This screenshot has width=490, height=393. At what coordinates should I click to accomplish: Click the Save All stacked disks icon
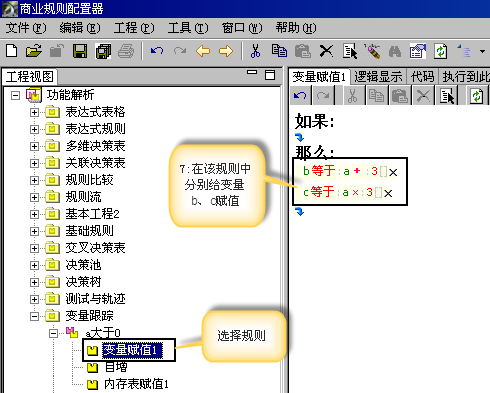click(x=103, y=51)
